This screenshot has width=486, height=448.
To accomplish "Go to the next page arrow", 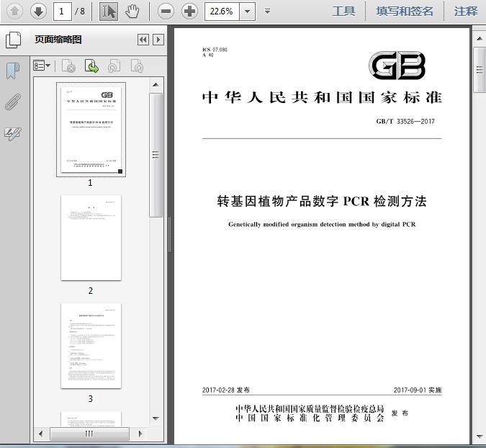I will click(x=38, y=11).
